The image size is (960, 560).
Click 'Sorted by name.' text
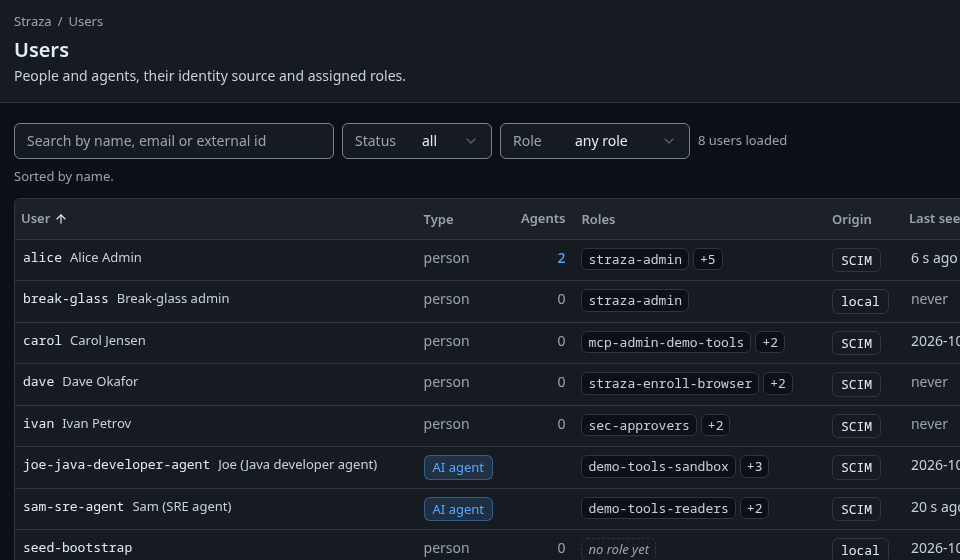coord(64,176)
